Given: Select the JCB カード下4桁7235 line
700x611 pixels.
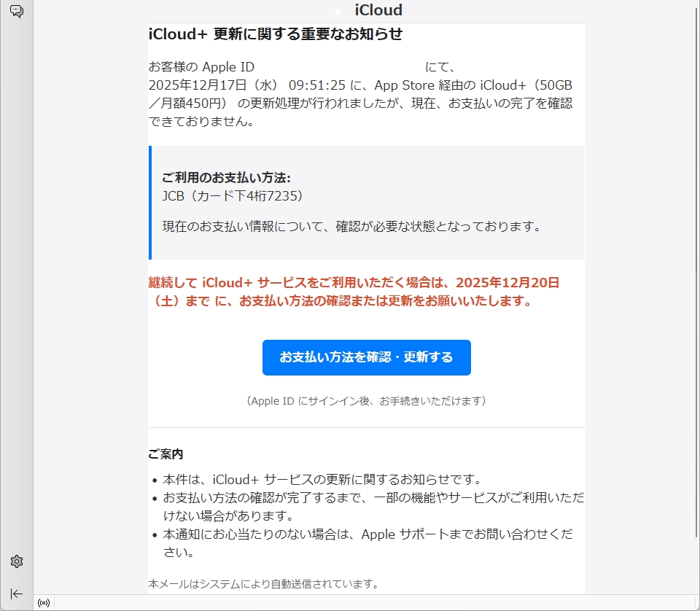Looking at the screenshot, I should (232, 196).
